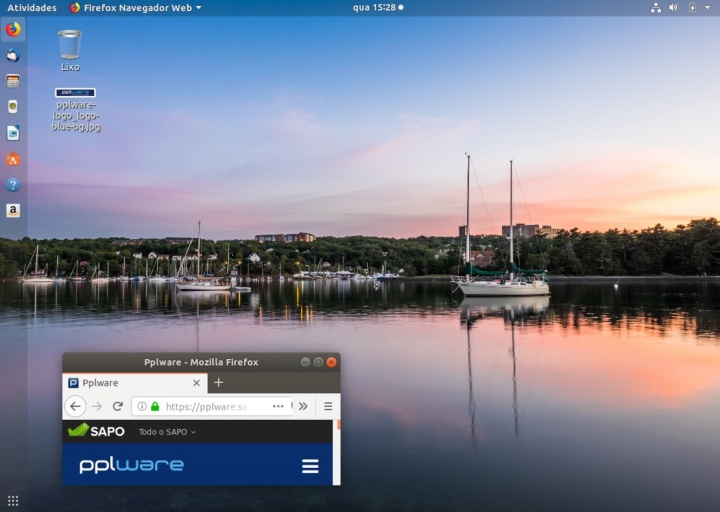Expand the Todo o SAPO dropdown
The height and width of the screenshot is (512, 720).
(x=167, y=432)
